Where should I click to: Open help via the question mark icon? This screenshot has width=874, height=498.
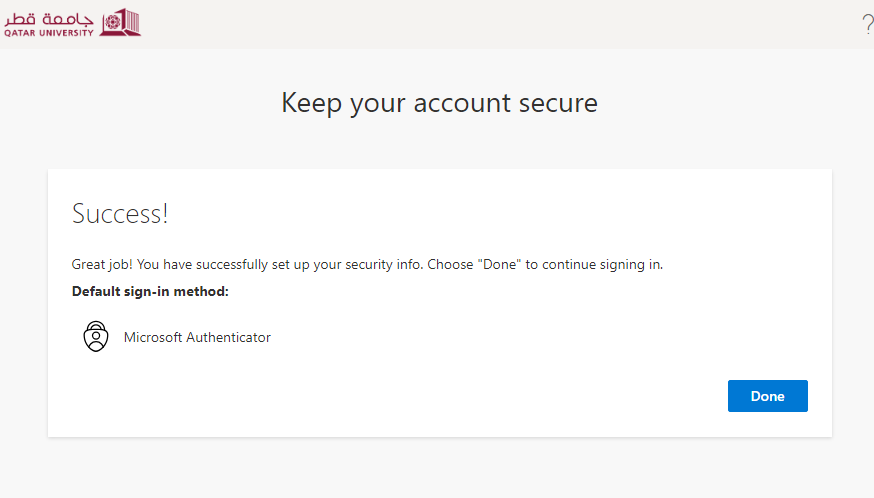(x=867, y=25)
